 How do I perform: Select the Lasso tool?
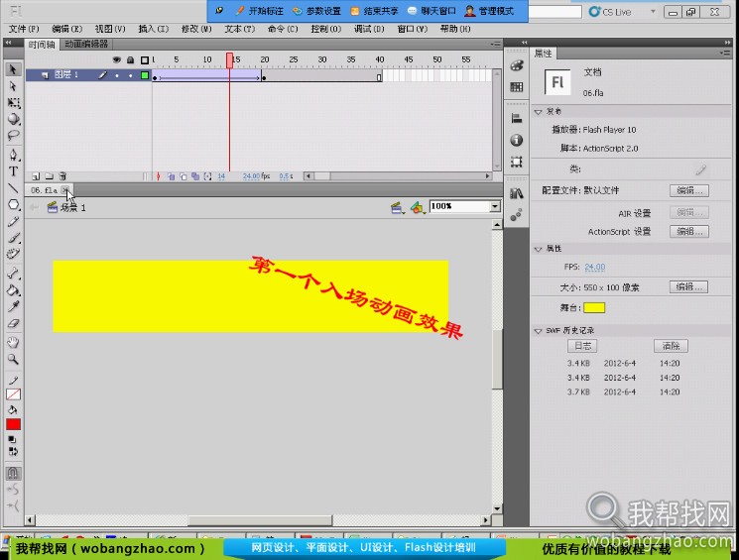pos(13,136)
